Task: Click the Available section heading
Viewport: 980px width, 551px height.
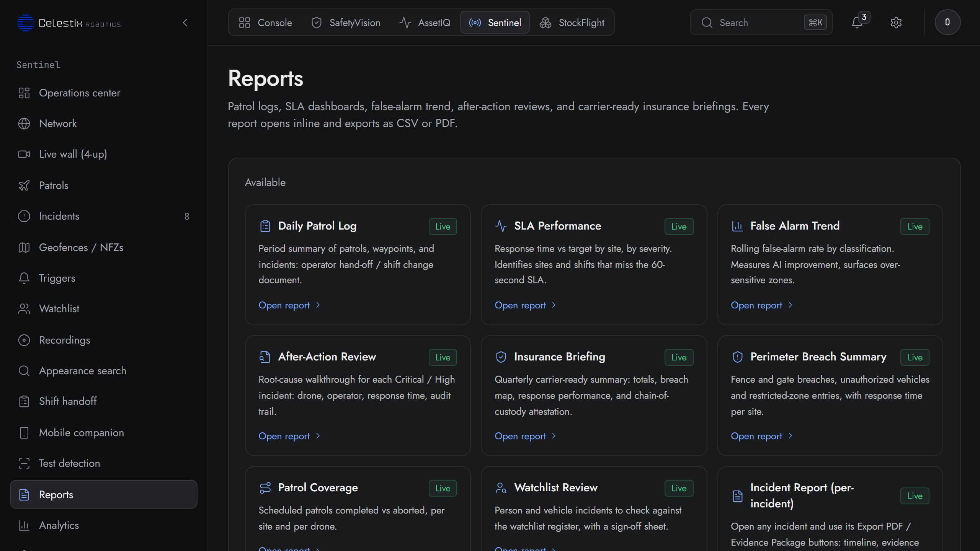Action: (x=265, y=183)
